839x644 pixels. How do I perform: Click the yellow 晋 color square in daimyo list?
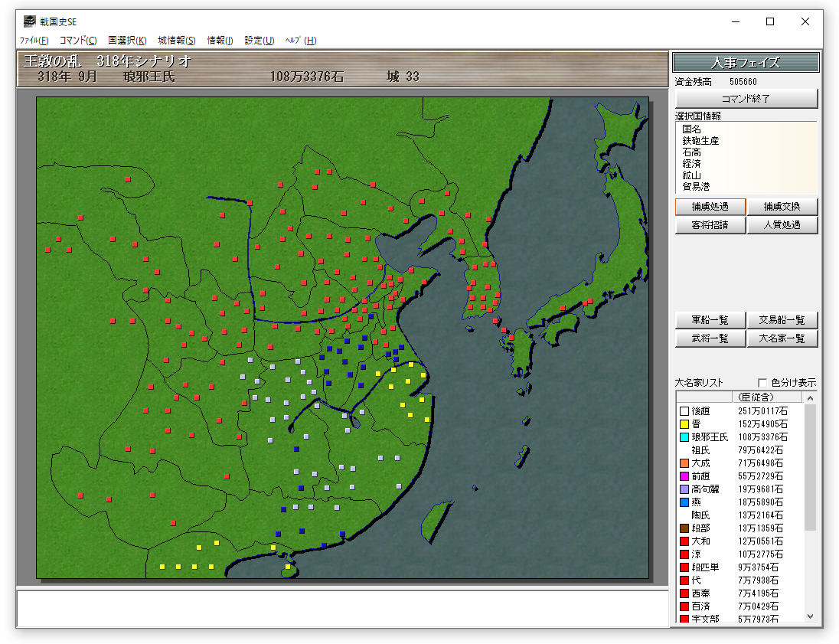(684, 424)
